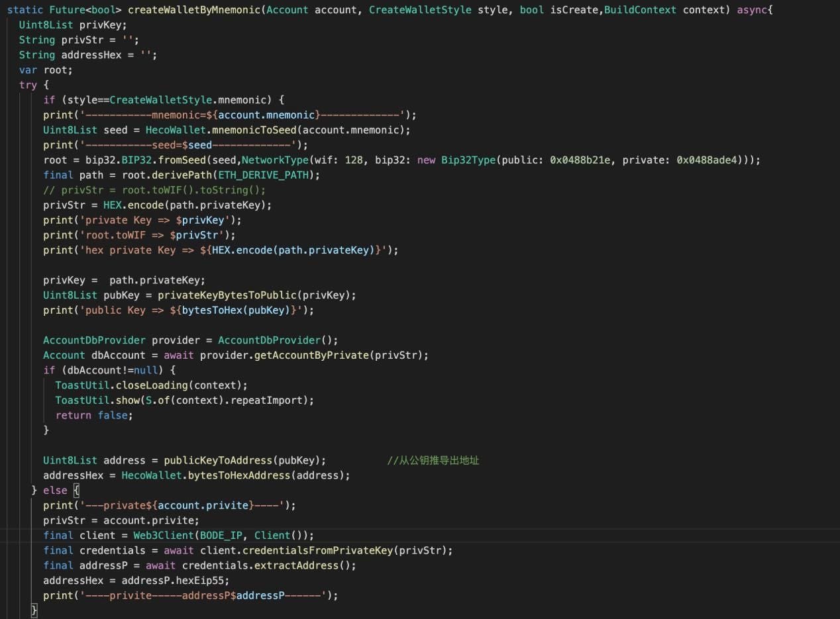840x619 pixels.
Task: Click the 'BuildContext context' parameter
Action: coord(664,11)
